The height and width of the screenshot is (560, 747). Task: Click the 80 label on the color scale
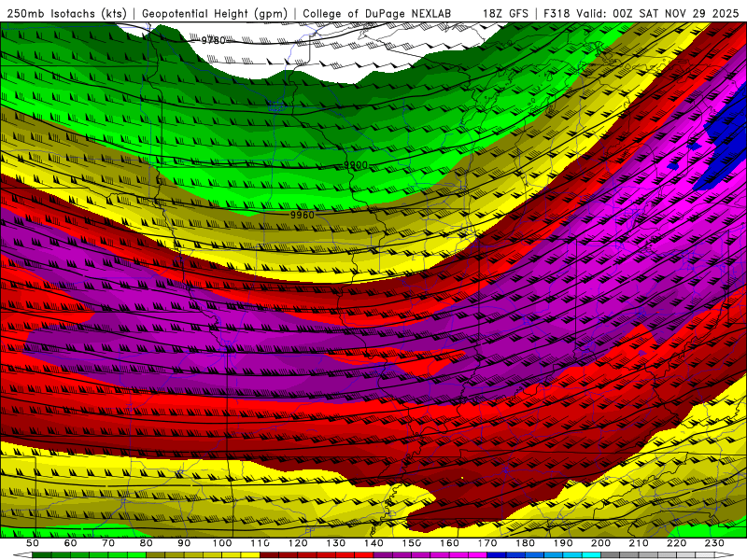coord(147,543)
